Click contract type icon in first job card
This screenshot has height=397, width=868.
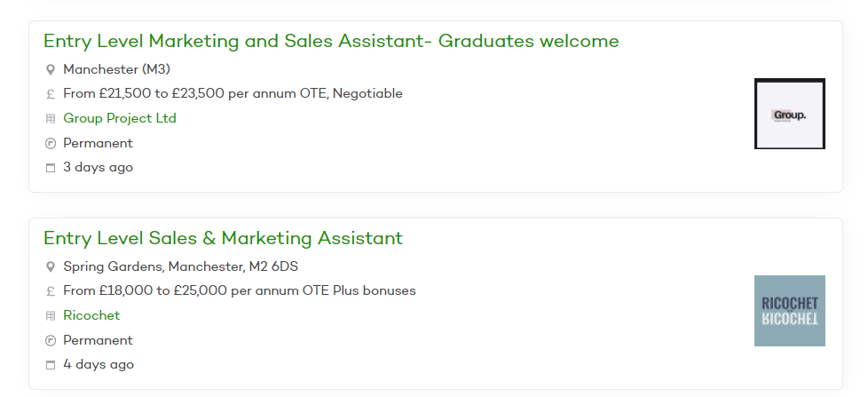tap(51, 144)
